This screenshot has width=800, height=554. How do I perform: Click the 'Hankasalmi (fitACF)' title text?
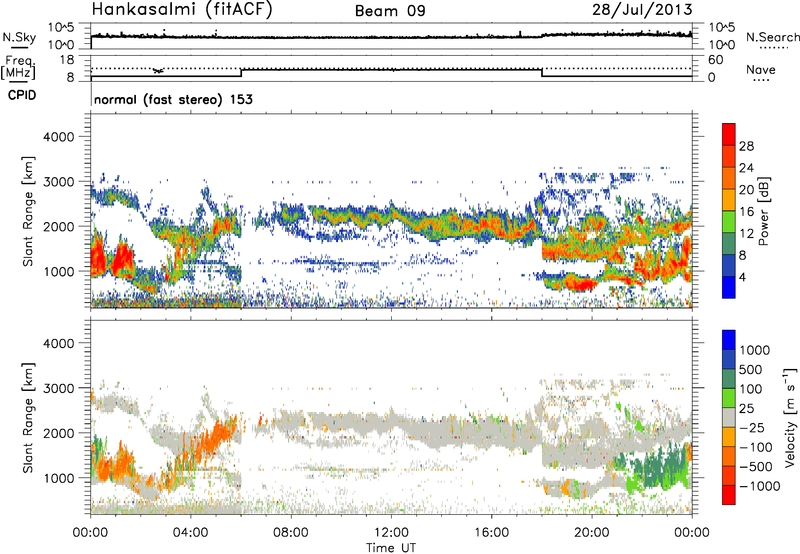click(x=182, y=10)
